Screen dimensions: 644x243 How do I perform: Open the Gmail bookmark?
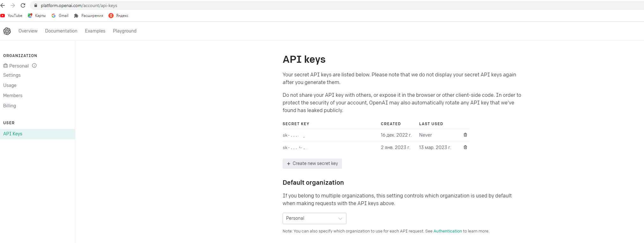click(x=60, y=16)
